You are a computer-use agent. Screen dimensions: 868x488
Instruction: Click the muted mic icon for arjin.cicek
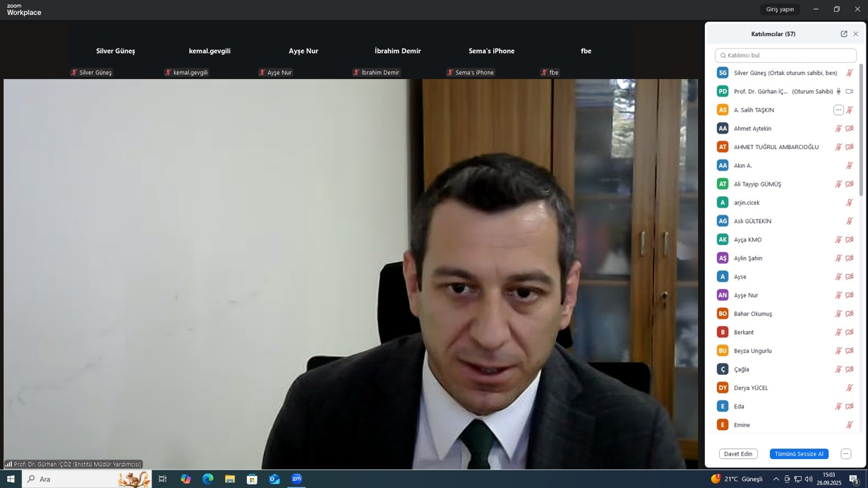click(x=850, y=203)
